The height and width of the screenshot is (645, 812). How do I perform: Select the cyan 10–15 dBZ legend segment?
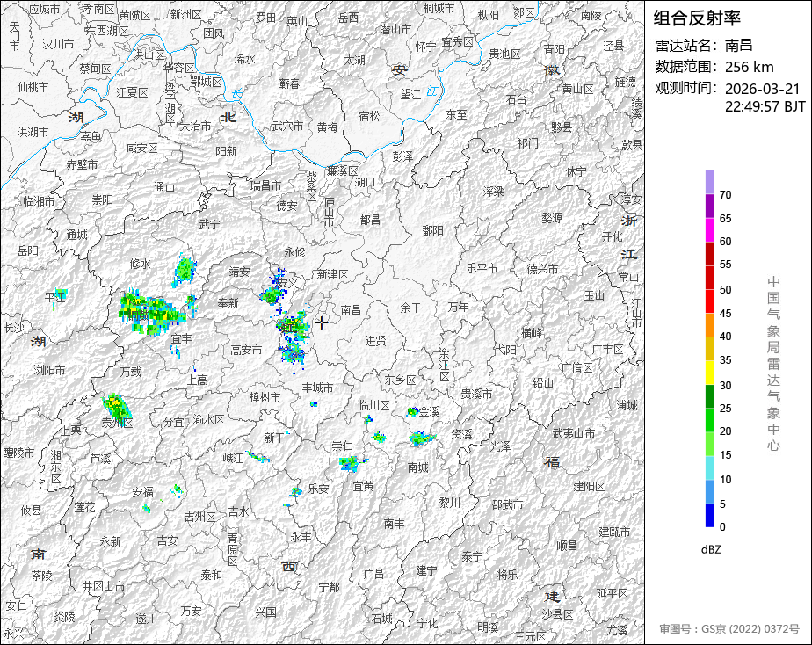[x=710, y=467]
